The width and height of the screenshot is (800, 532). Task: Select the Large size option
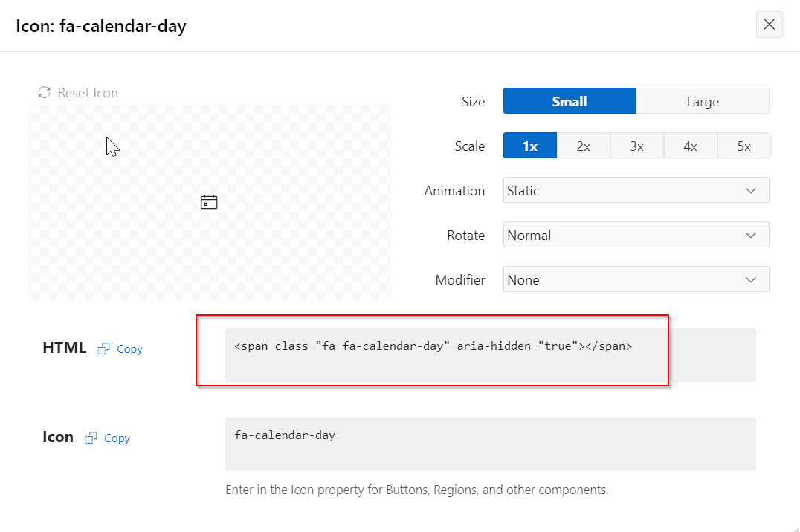[x=703, y=101]
